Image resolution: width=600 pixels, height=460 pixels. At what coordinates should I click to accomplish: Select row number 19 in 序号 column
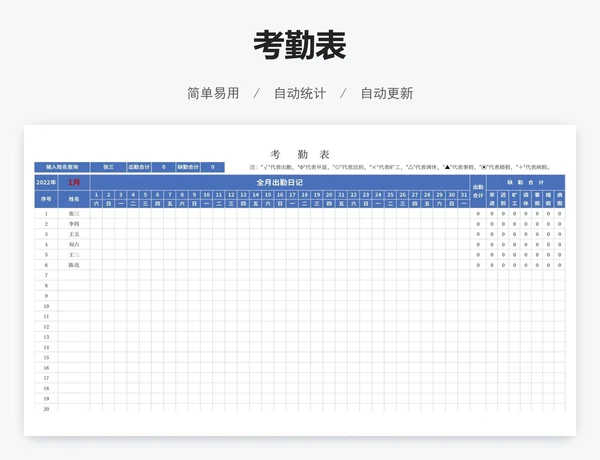tap(46, 399)
